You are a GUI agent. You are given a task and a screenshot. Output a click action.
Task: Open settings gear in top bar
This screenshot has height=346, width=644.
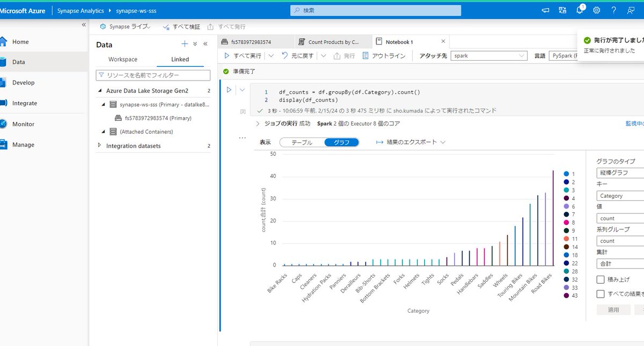596,10
